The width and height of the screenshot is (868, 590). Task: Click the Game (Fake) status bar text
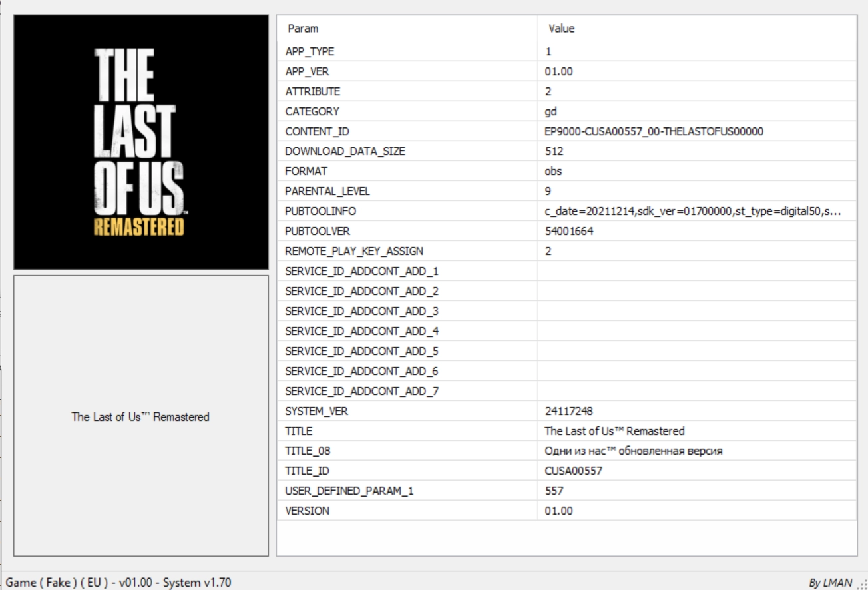[x=118, y=583]
